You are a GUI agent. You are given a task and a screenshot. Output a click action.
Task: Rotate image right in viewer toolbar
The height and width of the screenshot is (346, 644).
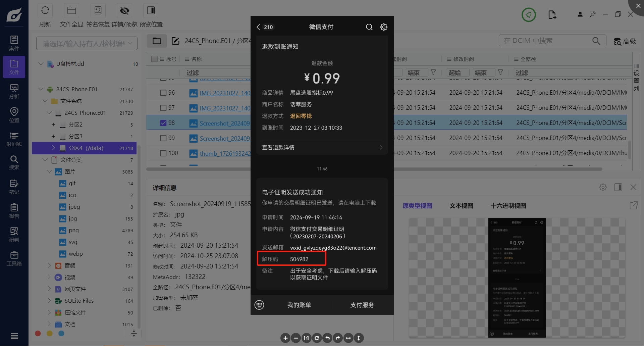(338, 338)
